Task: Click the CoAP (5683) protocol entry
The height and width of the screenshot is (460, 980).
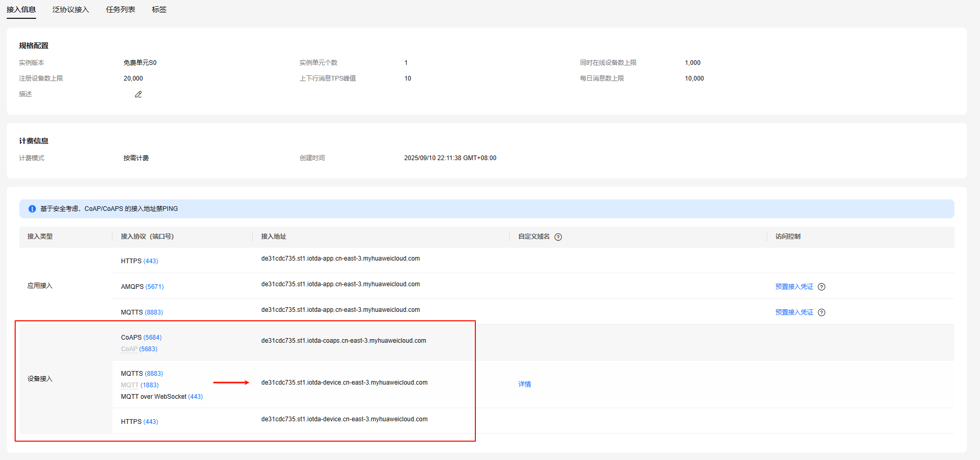Action: tap(139, 349)
